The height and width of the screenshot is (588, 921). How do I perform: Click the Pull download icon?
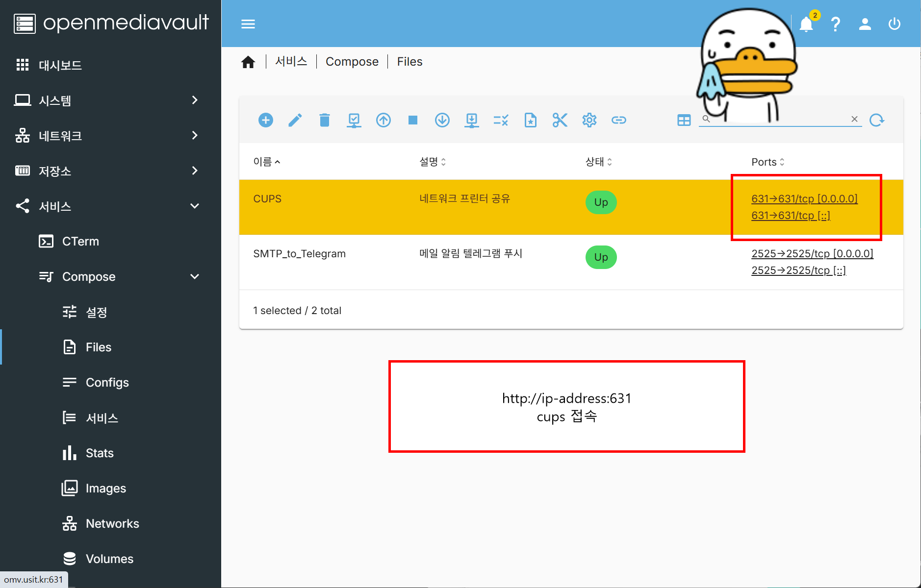[x=472, y=120]
